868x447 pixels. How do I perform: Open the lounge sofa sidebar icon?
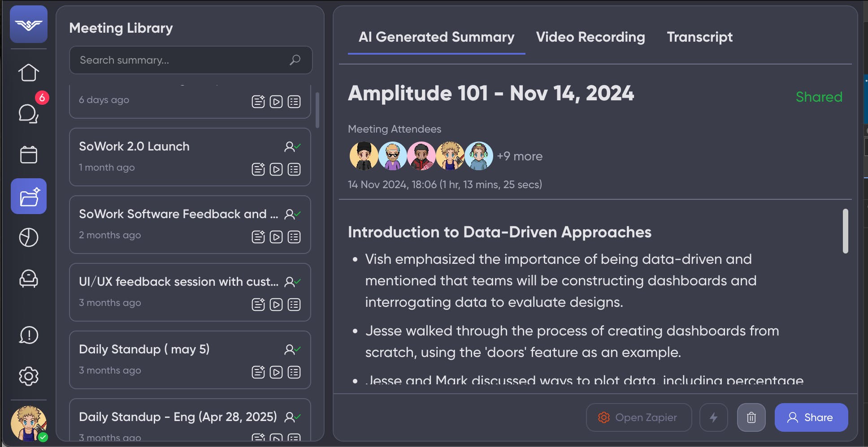(29, 279)
